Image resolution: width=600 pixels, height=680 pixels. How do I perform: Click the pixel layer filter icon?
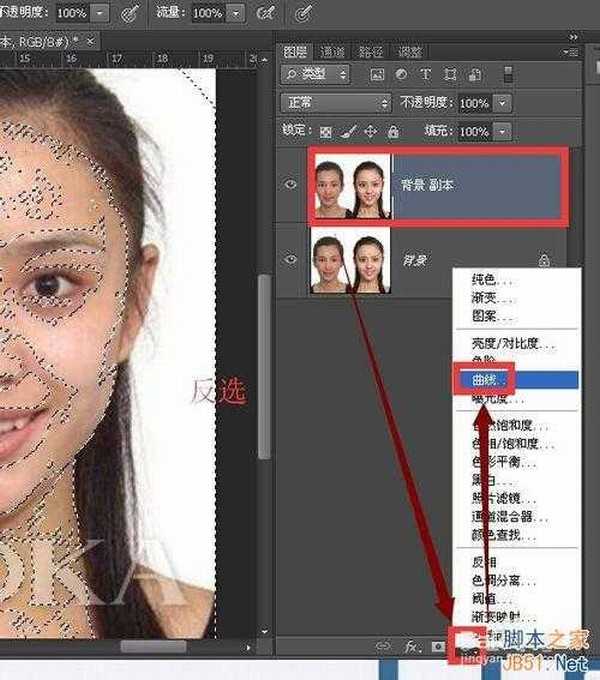pos(377,75)
